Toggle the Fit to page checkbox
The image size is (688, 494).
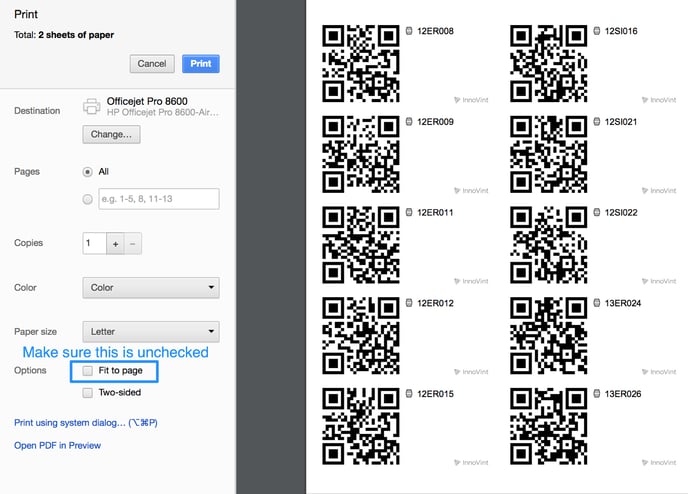88,371
